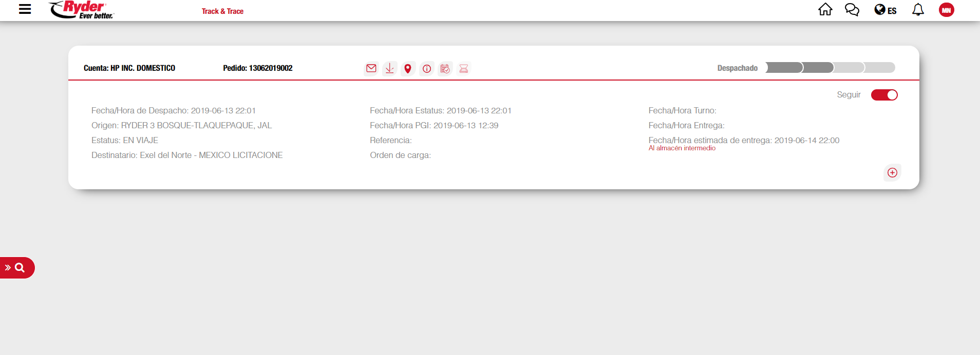The image size is (980, 355).
Task: Open the MN user profile avatar
Action: pos(946,10)
